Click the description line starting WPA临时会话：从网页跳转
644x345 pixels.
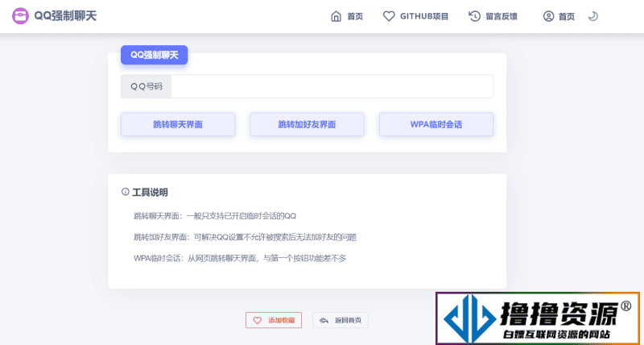point(240,259)
